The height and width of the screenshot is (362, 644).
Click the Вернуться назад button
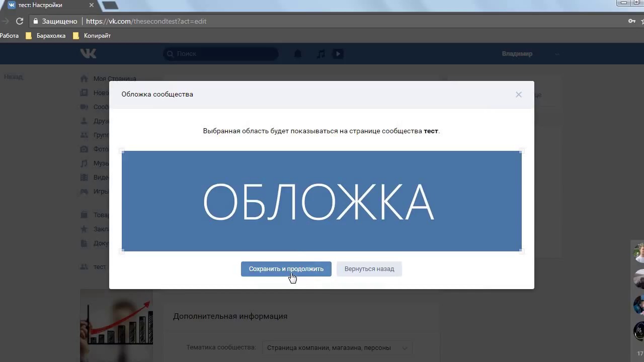[x=369, y=269]
